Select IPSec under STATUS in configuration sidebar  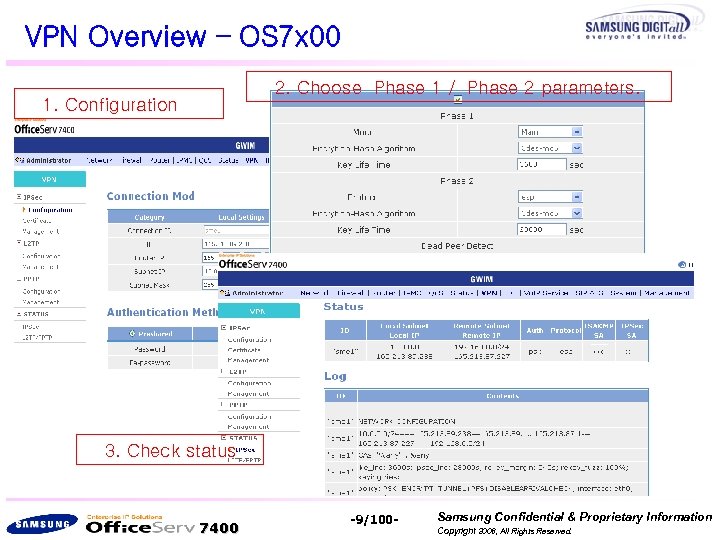point(31,326)
